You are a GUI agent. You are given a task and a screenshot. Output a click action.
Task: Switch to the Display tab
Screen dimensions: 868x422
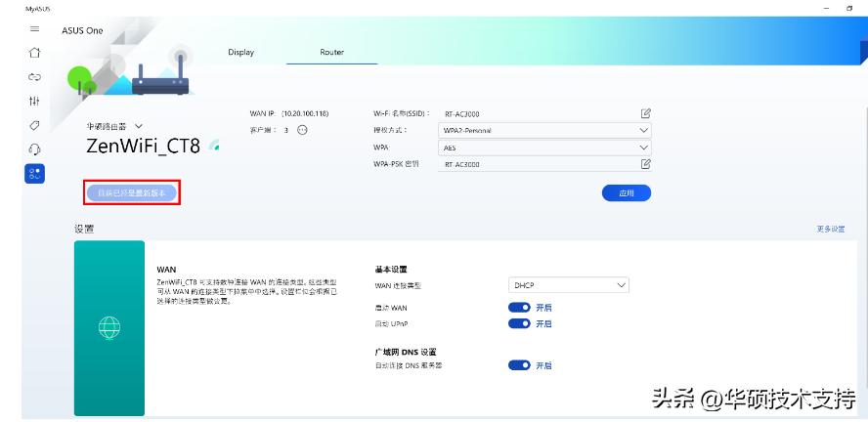[x=240, y=52]
